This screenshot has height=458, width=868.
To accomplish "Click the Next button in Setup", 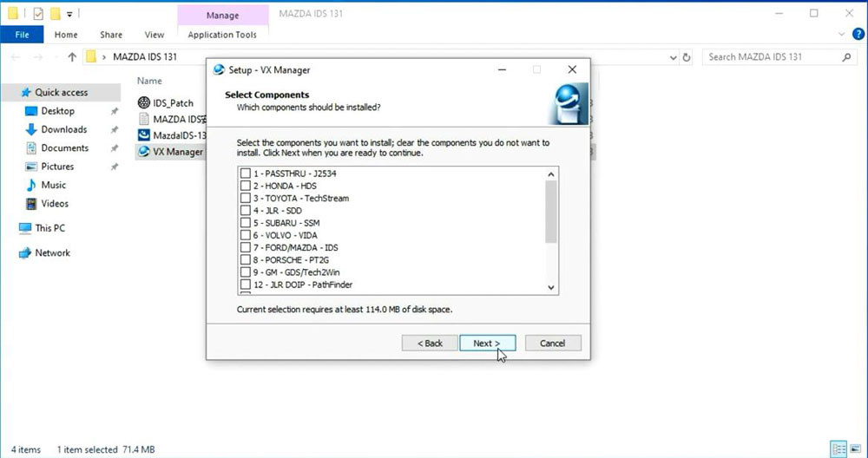I will [x=487, y=343].
